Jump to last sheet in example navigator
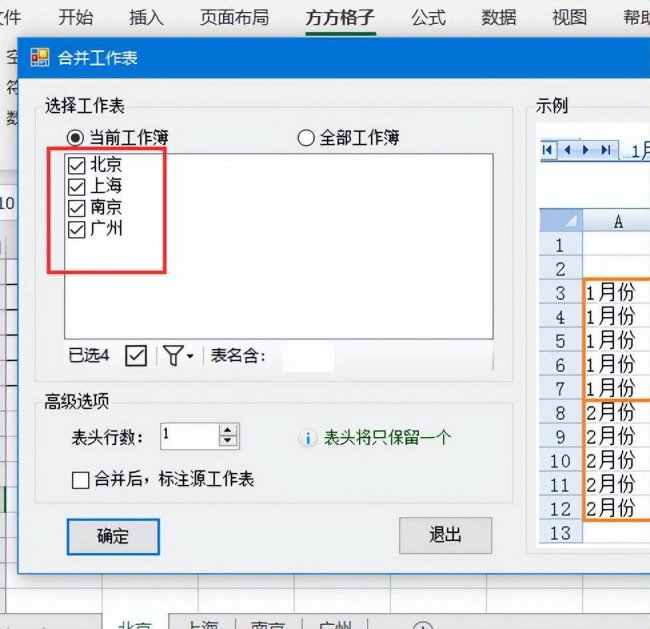650x629 pixels. [606, 150]
